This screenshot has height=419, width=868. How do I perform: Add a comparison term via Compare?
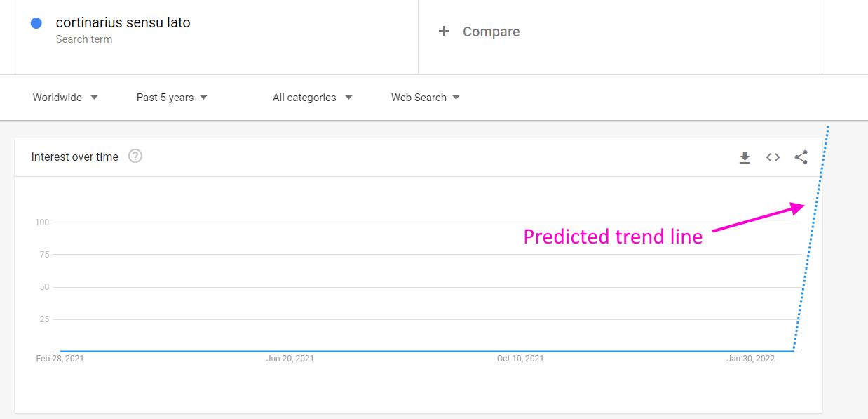(491, 32)
